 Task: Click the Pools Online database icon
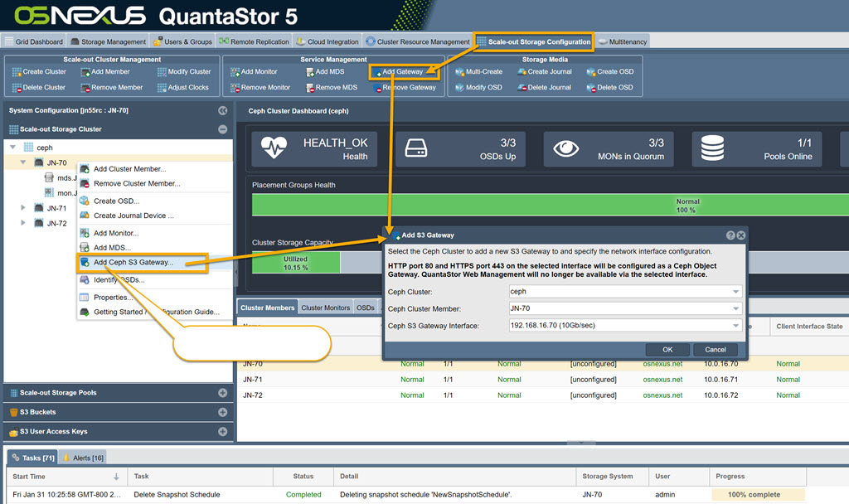[712, 148]
